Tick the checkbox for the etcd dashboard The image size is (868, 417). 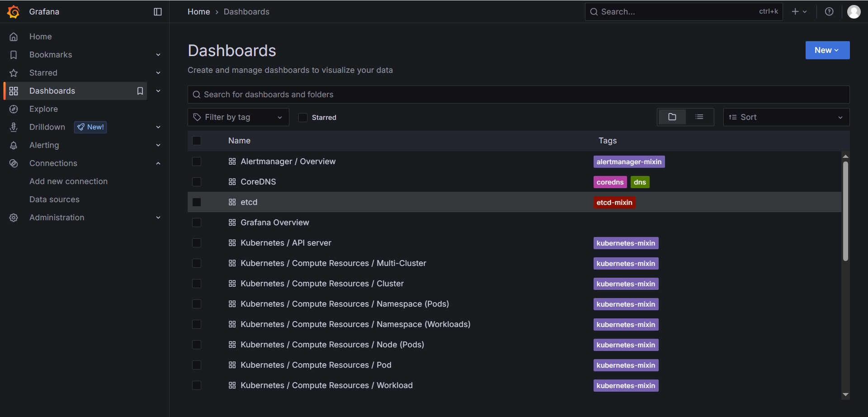197,202
